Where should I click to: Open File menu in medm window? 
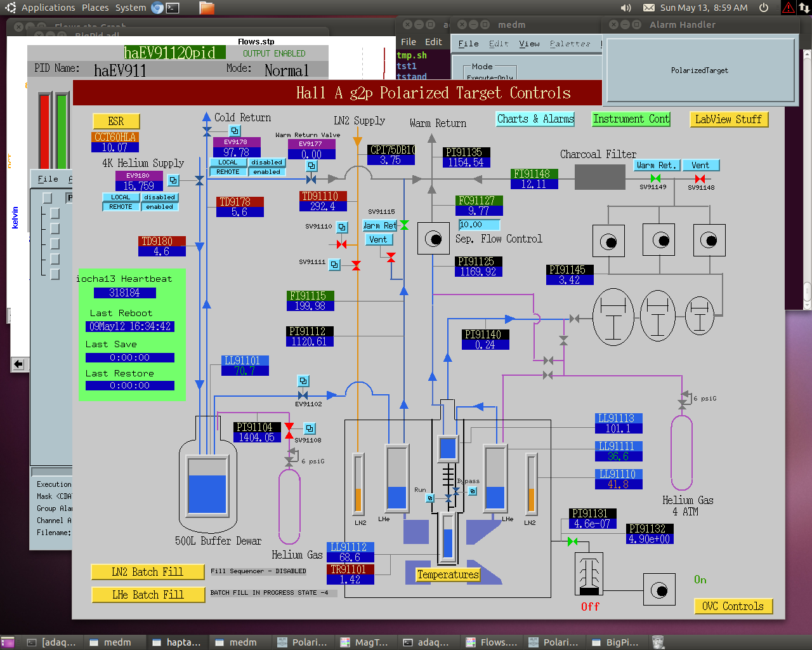click(x=469, y=44)
